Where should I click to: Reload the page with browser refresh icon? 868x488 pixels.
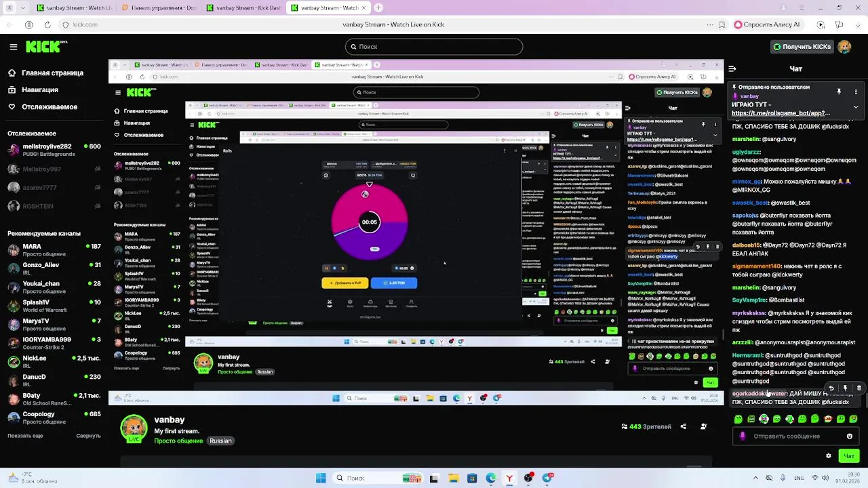(47, 24)
